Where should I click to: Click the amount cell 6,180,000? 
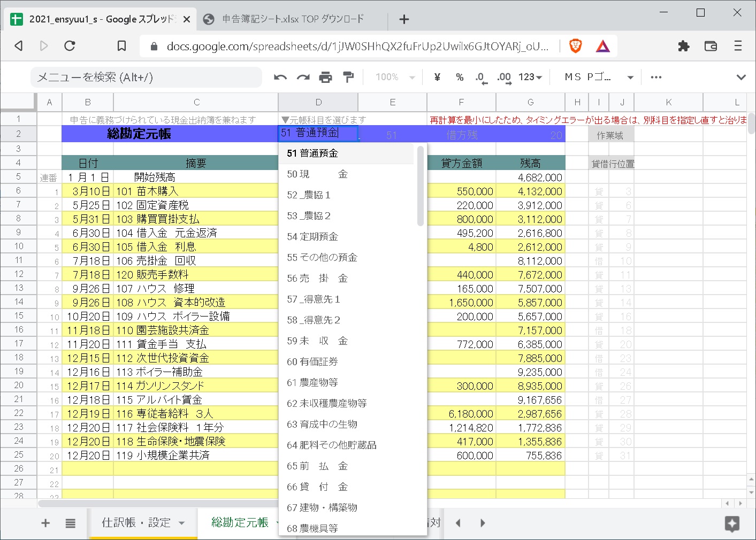[461, 414]
